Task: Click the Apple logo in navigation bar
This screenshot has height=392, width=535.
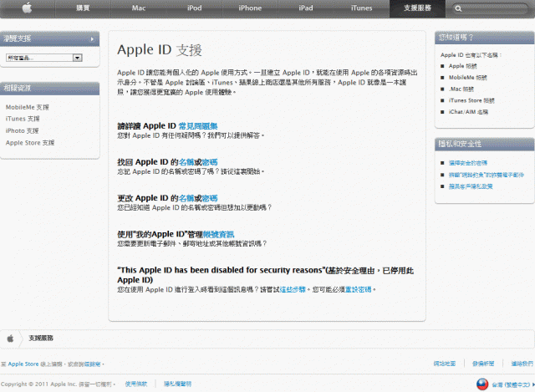Action: (28, 8)
